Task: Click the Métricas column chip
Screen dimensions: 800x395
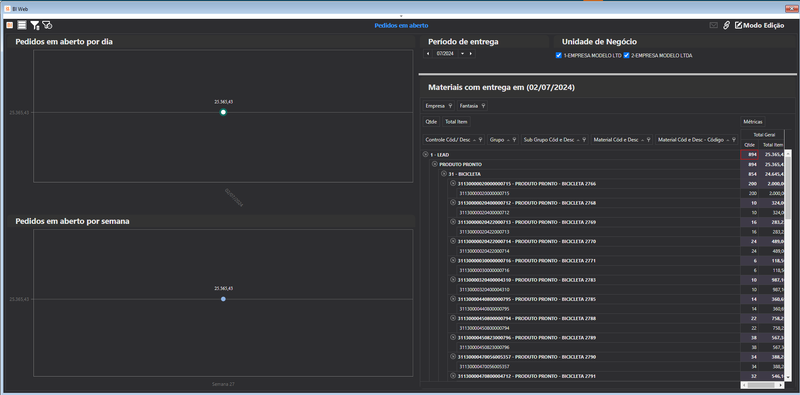Action: click(753, 122)
